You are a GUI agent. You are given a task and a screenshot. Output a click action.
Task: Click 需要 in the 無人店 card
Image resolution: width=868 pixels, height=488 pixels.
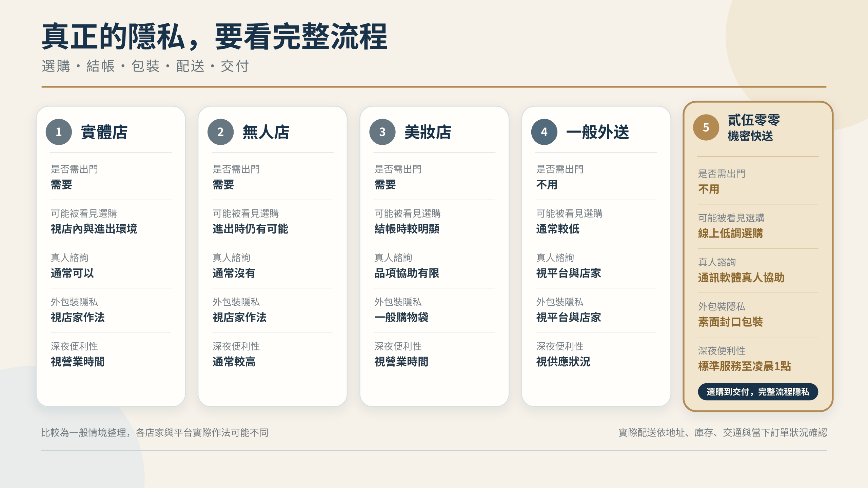(x=223, y=185)
